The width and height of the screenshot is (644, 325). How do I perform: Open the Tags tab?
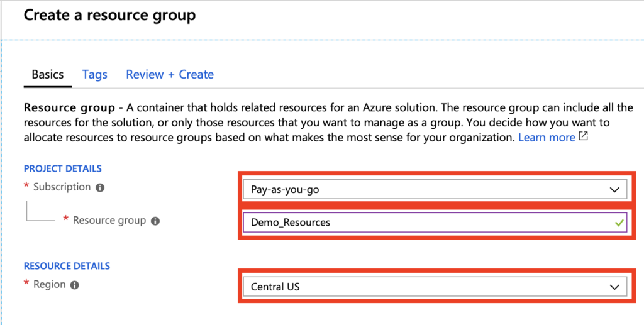tap(95, 75)
